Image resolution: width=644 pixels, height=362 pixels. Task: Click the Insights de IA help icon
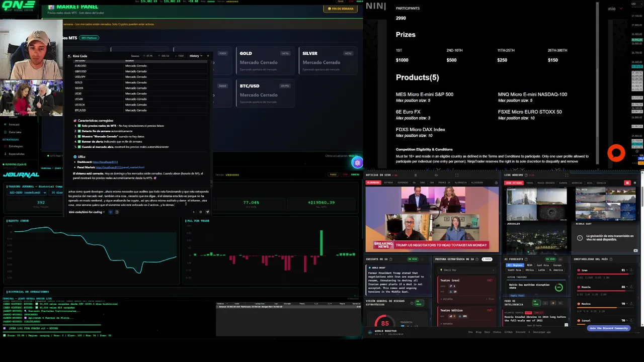pyautogui.click(x=391, y=259)
